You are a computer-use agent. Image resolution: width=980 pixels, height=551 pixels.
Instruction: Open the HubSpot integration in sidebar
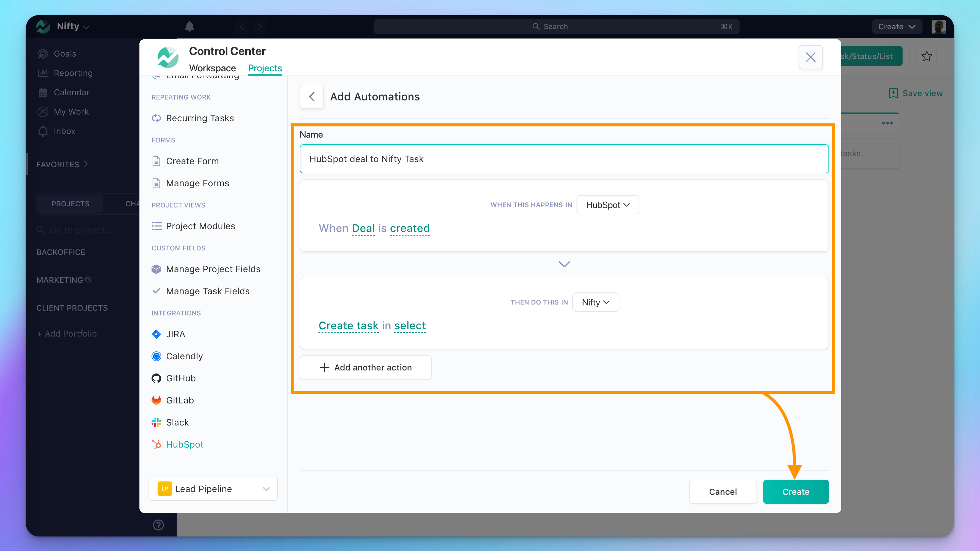185,444
